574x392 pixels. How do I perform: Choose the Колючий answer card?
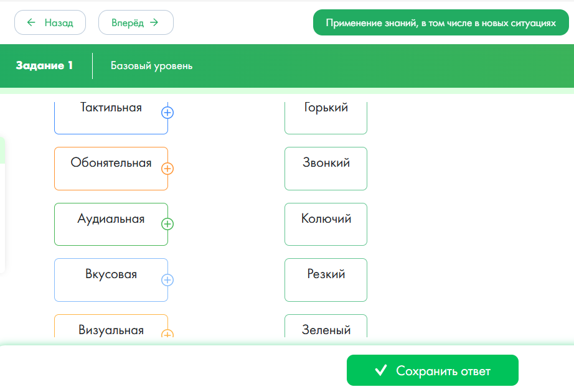point(326,224)
